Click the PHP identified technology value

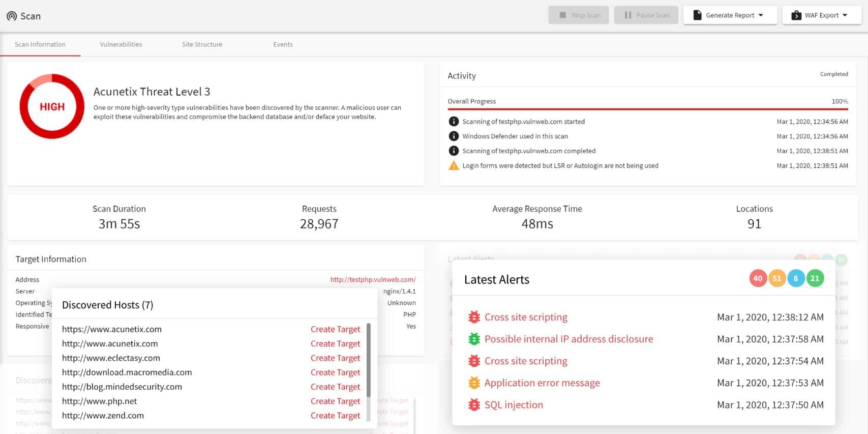pyautogui.click(x=409, y=314)
